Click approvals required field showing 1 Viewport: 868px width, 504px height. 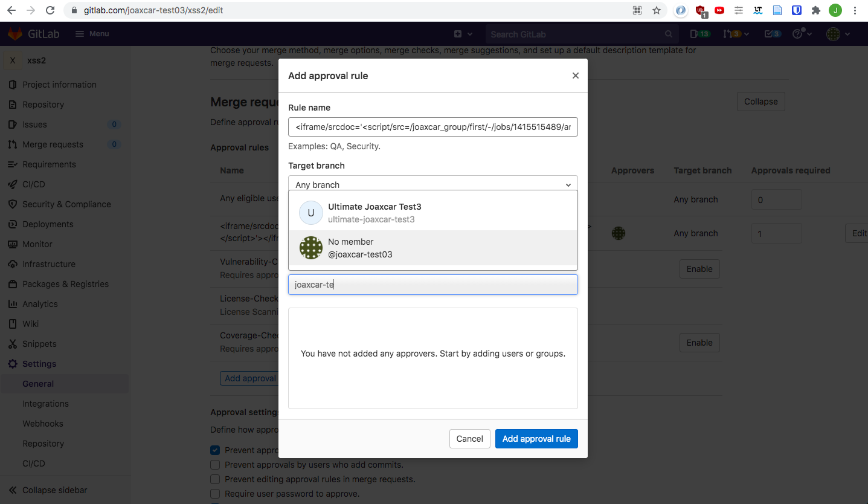[776, 233]
